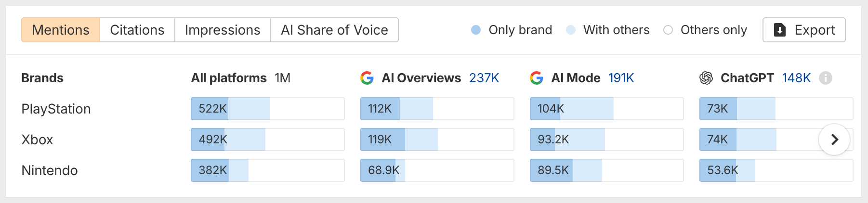
Task: Open the AI Overviews 237K link
Action: pyautogui.click(x=484, y=78)
